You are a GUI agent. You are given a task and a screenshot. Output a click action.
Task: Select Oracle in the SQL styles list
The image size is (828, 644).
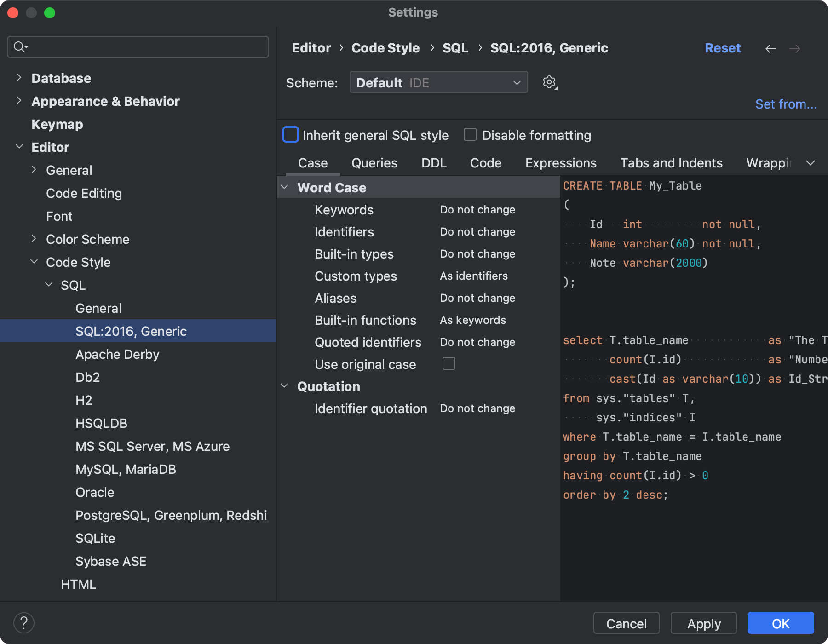tap(95, 492)
